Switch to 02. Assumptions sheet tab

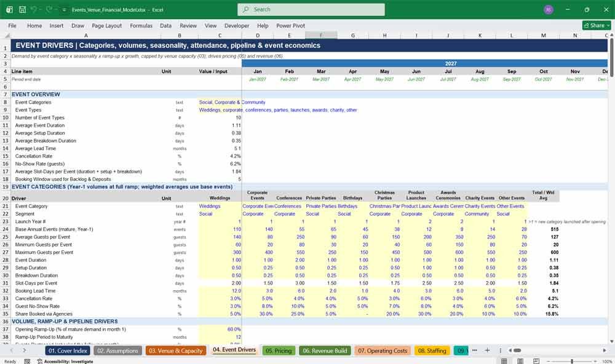tap(117, 350)
